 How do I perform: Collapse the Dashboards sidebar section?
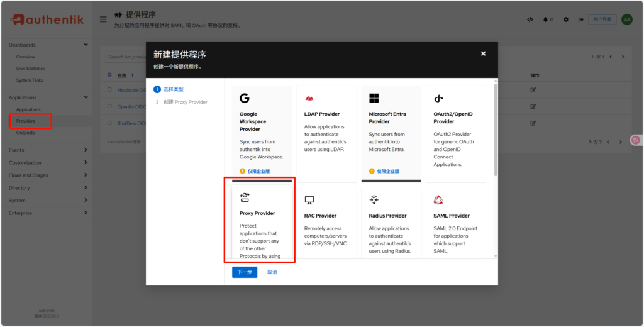pos(48,45)
